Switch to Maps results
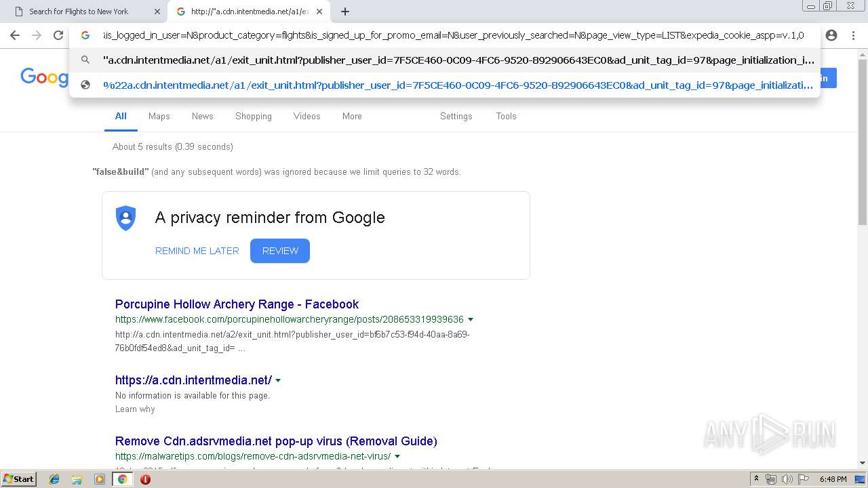The width and height of the screenshot is (868, 488). click(159, 117)
